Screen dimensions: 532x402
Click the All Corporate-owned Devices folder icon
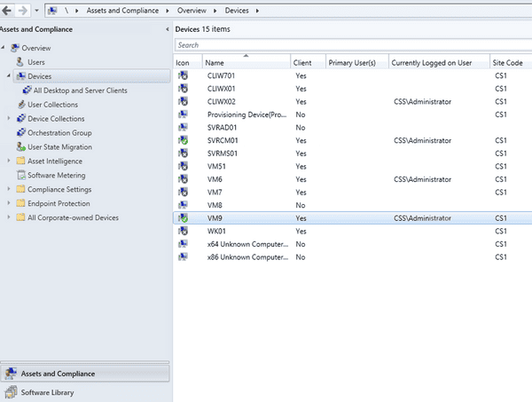coord(20,217)
